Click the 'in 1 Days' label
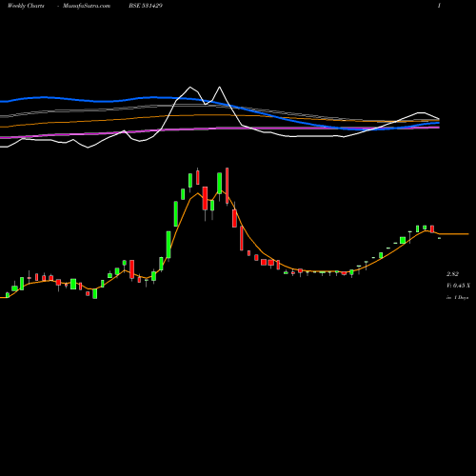476x476 pixels. coord(458,298)
